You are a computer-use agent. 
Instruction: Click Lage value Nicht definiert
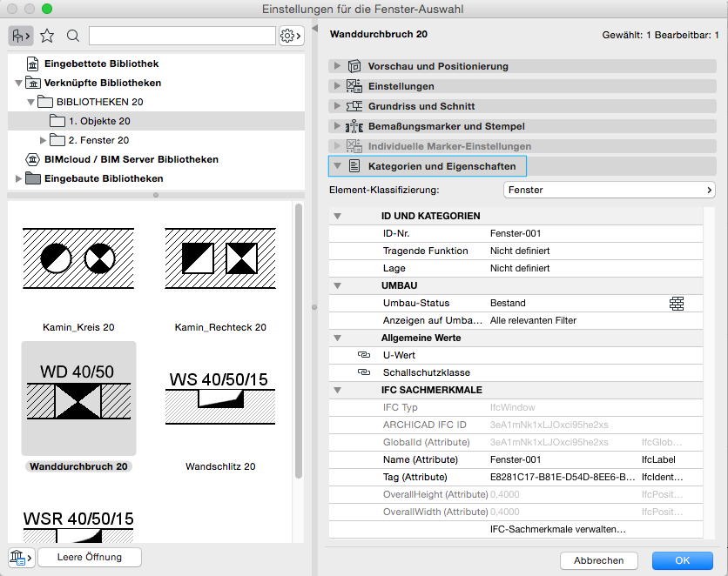[520, 268]
